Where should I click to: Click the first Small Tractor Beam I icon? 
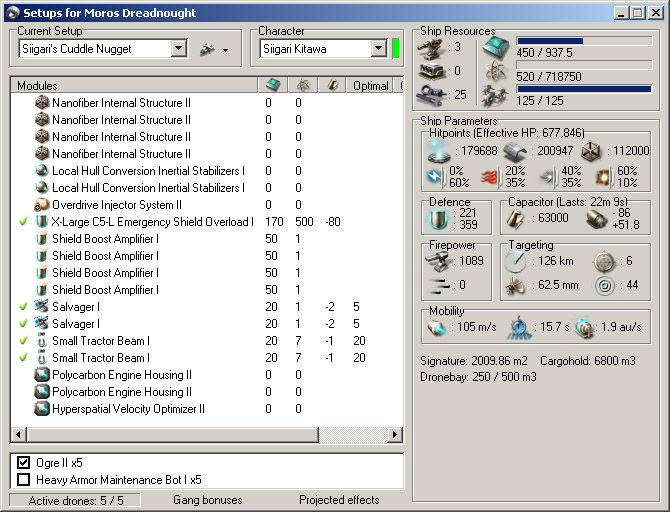click(42, 341)
